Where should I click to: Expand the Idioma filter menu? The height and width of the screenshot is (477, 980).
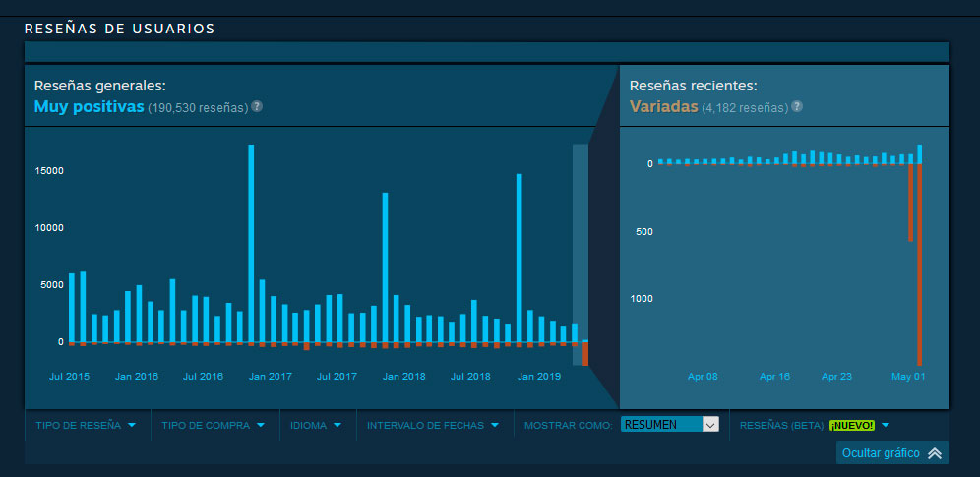tap(315, 426)
